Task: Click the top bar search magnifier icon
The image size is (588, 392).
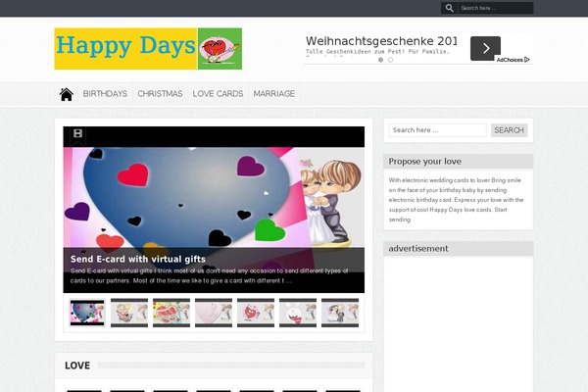Action: coord(449,8)
